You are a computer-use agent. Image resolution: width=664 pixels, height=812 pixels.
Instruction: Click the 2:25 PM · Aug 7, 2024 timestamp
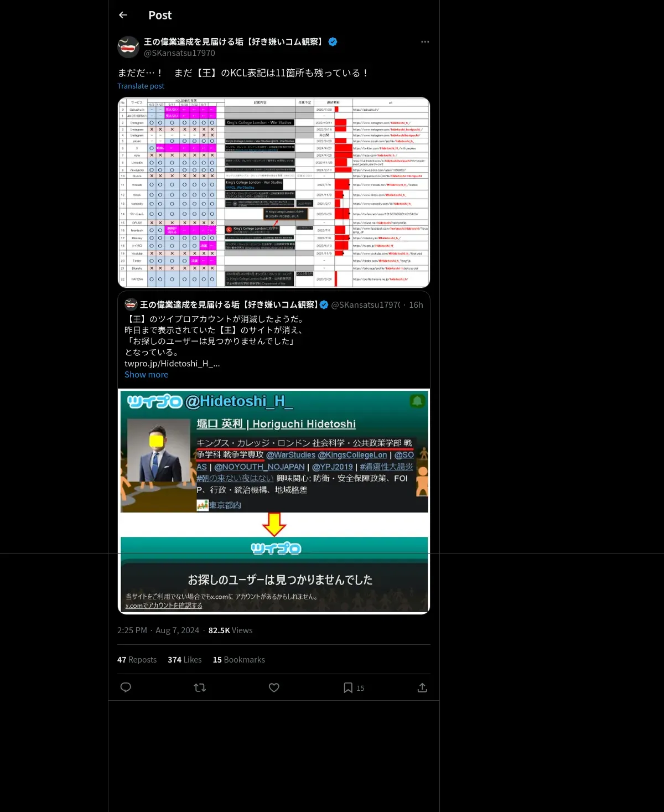coord(158,630)
